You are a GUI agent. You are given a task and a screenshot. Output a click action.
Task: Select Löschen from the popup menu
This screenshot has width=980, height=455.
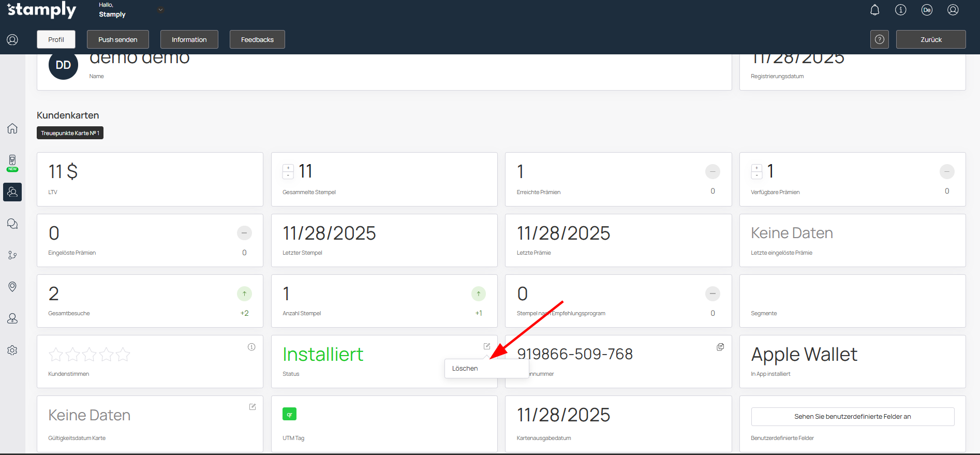tap(465, 369)
